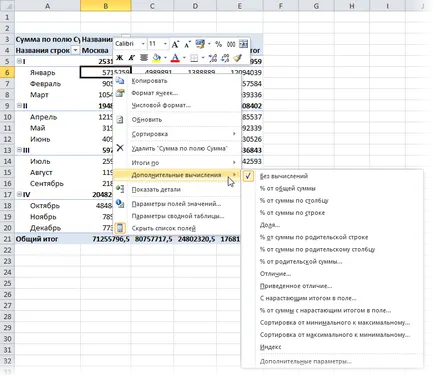Open the Сортировка submenu
This screenshot has height=377, width=434.
pos(177,134)
